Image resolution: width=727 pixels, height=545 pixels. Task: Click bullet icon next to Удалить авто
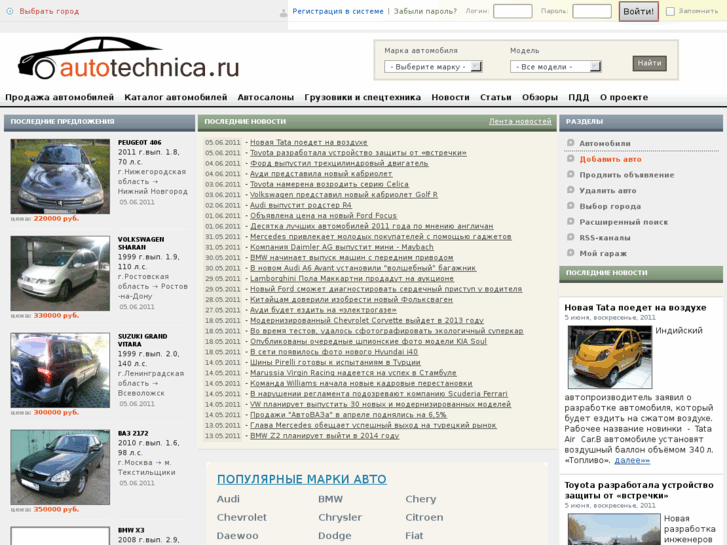point(571,190)
